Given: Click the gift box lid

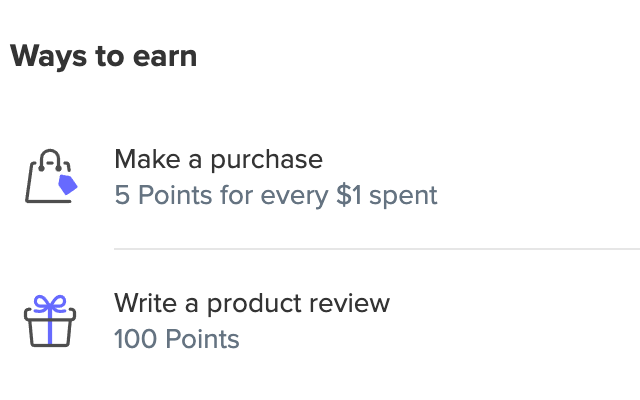Looking at the screenshot, I should (x=50, y=314).
